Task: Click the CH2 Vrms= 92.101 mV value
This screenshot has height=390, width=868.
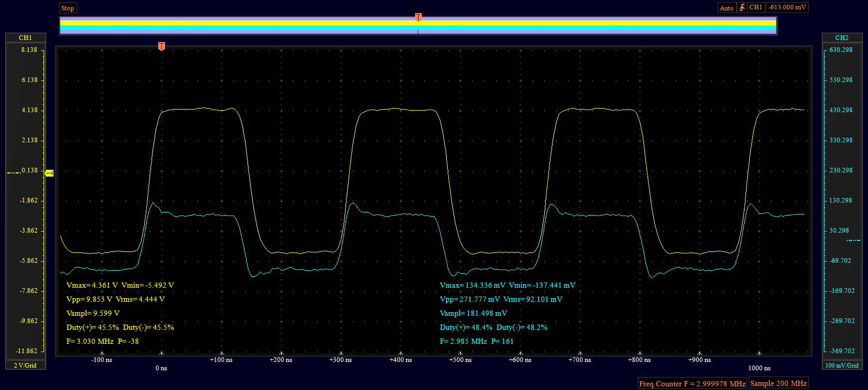Action: tap(533, 299)
